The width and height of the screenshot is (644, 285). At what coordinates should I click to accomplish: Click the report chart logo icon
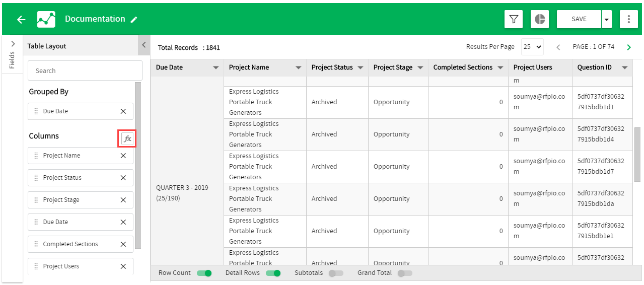pos(46,19)
